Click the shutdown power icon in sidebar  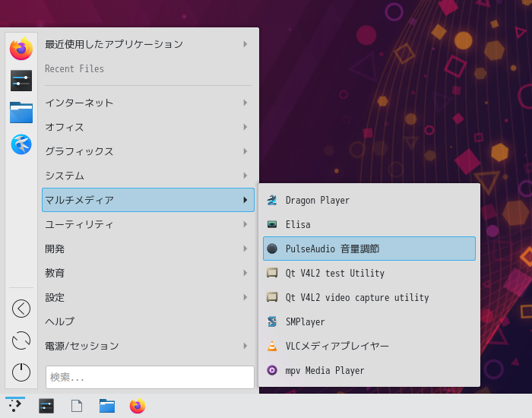click(x=21, y=372)
